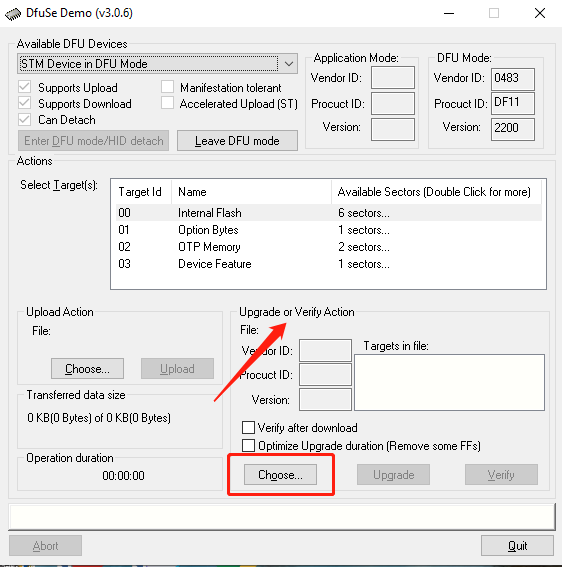Viewport: 562px width, 567px height.
Task: Minimize the DfuSe Demo window
Action: (449, 13)
